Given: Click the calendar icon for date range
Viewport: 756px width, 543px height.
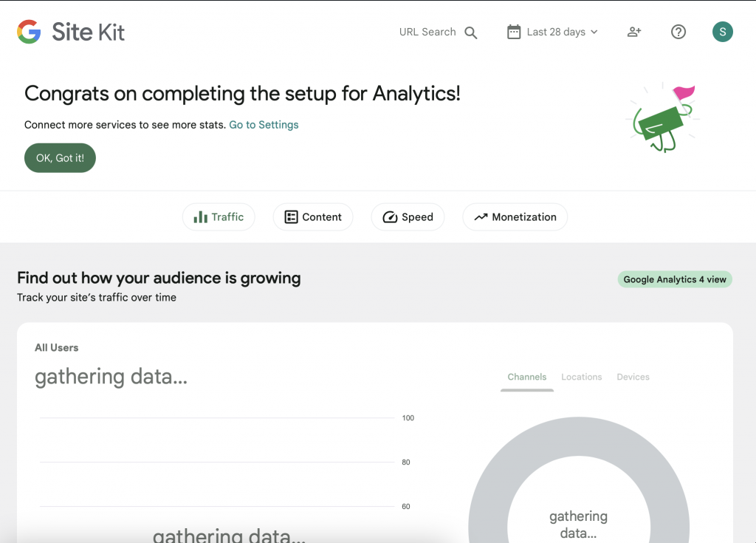Looking at the screenshot, I should click(x=514, y=32).
